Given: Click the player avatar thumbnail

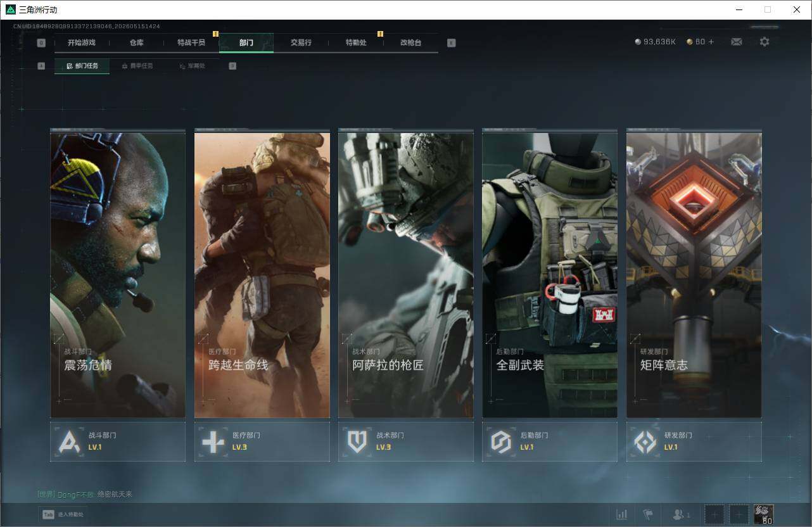Looking at the screenshot, I should pyautogui.click(x=764, y=514).
